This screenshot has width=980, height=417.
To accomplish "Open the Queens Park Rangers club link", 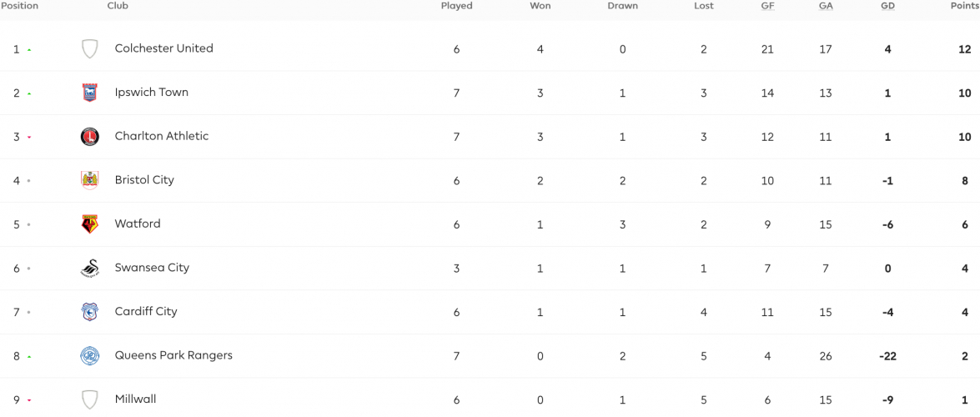I will click(x=173, y=355).
